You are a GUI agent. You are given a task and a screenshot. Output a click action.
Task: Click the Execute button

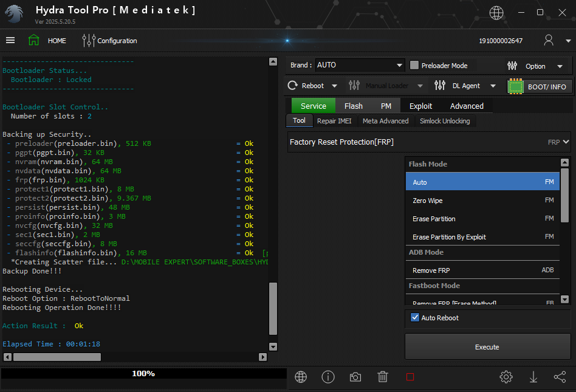tap(487, 347)
